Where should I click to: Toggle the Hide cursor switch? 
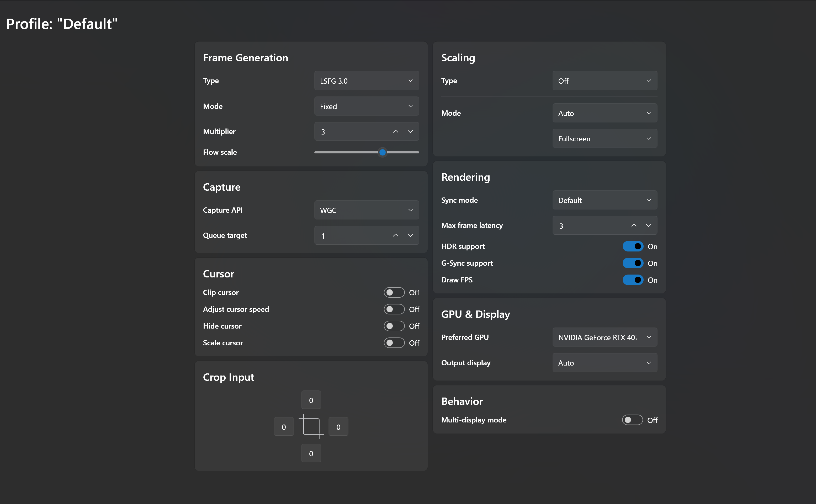394,326
